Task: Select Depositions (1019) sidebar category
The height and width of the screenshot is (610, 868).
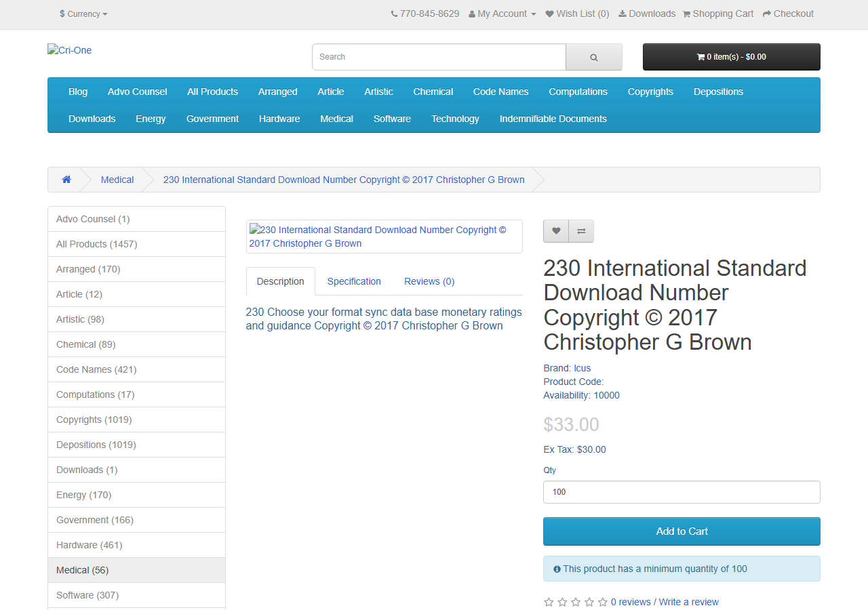Action: click(136, 445)
